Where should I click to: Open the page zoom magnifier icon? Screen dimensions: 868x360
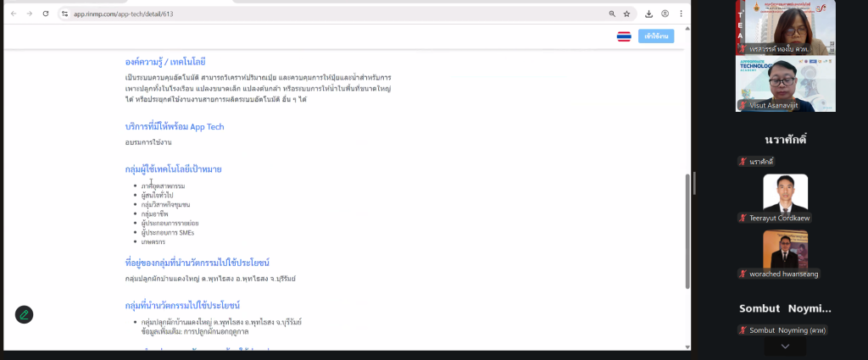tap(612, 14)
